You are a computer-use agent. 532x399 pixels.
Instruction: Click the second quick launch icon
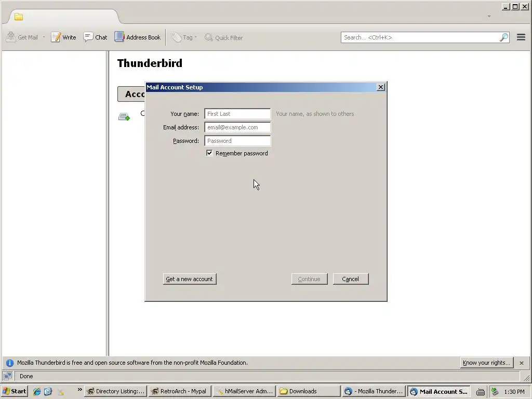pyautogui.click(x=48, y=392)
